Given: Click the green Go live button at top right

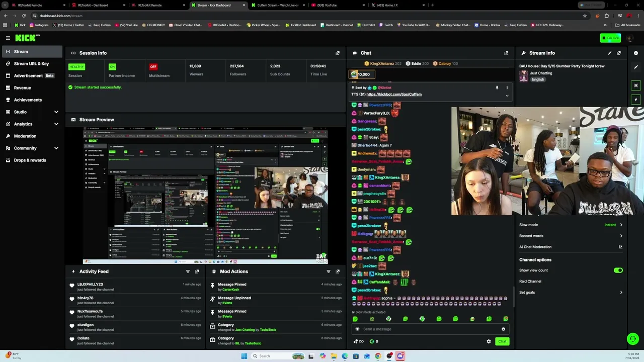Looking at the screenshot, I should tap(610, 38).
